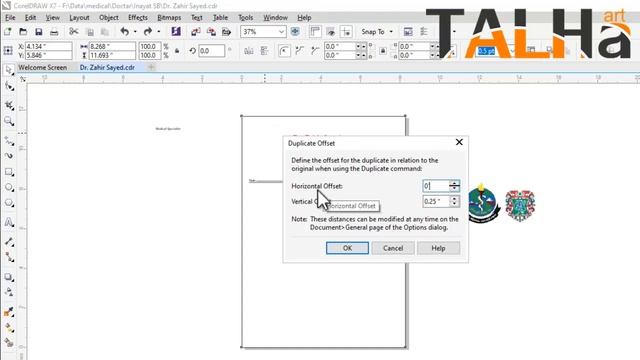Viewport: 640px width, 360px height.
Task: Open the Bitmaps menu
Action: pos(169,18)
